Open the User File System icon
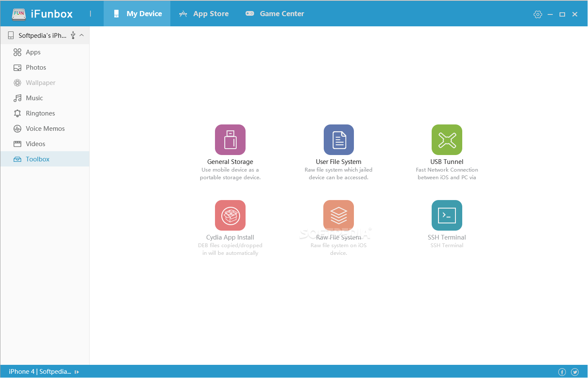Viewport: 588px width, 378px height. [x=339, y=140]
